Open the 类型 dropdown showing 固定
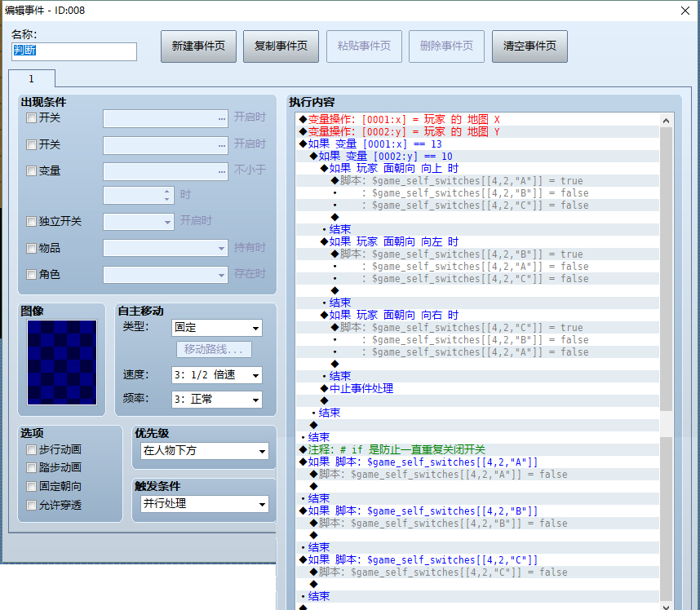 point(216,328)
